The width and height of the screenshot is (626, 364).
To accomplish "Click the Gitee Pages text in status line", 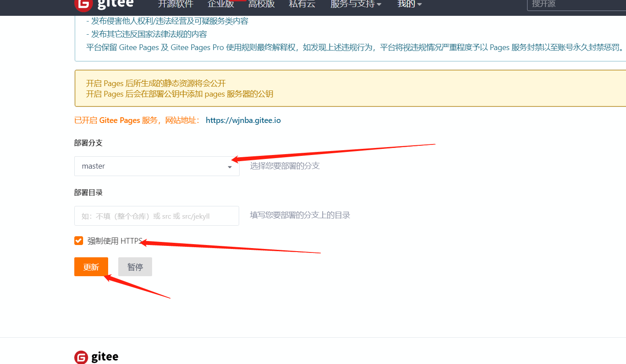I will point(120,120).
